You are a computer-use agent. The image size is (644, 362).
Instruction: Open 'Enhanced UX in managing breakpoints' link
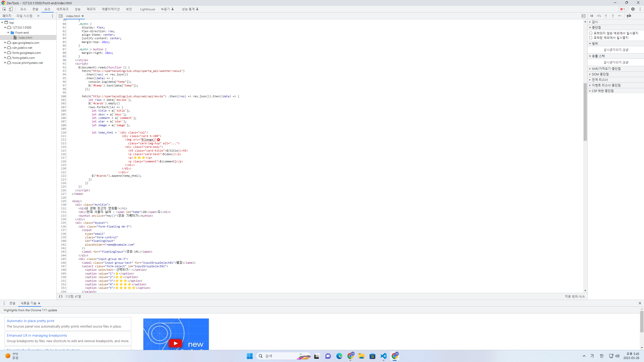(x=37, y=335)
